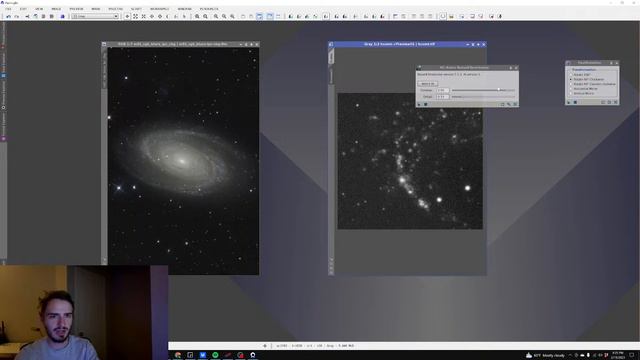Open the WINDOW menu

tap(184, 9)
